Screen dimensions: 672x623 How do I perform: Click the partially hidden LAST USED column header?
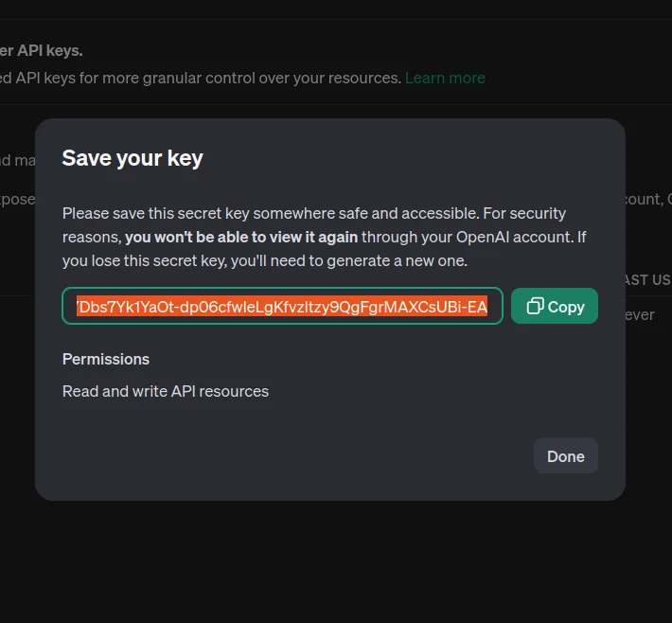coord(648,280)
